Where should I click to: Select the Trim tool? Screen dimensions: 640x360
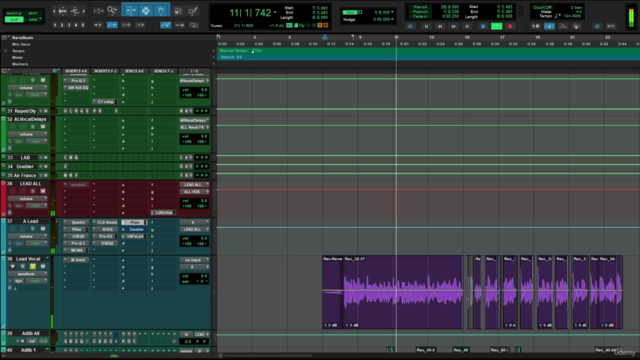pos(130,11)
